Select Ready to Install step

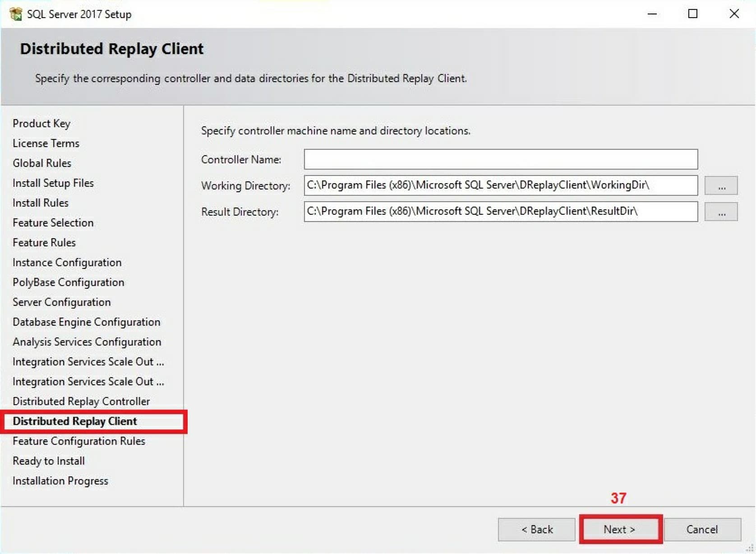tap(49, 461)
